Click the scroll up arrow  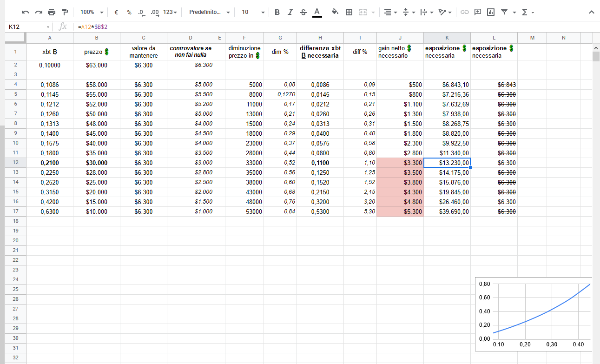pyautogui.click(x=596, y=47)
